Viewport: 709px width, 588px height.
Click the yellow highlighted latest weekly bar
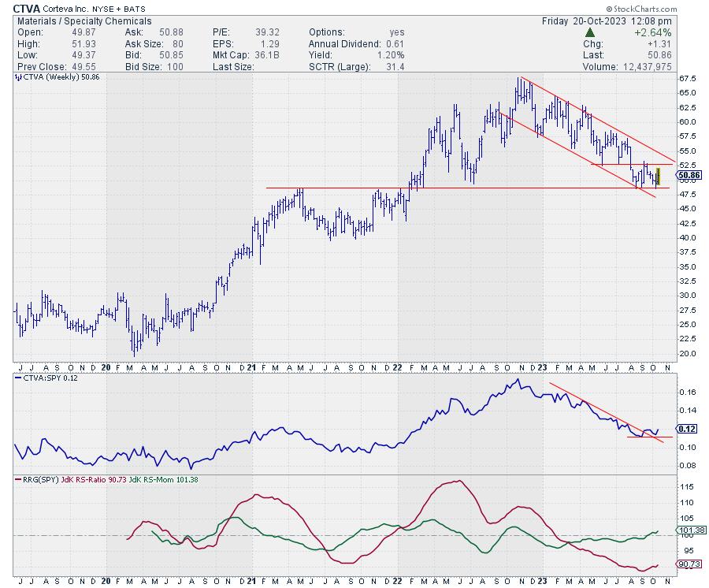(x=658, y=177)
